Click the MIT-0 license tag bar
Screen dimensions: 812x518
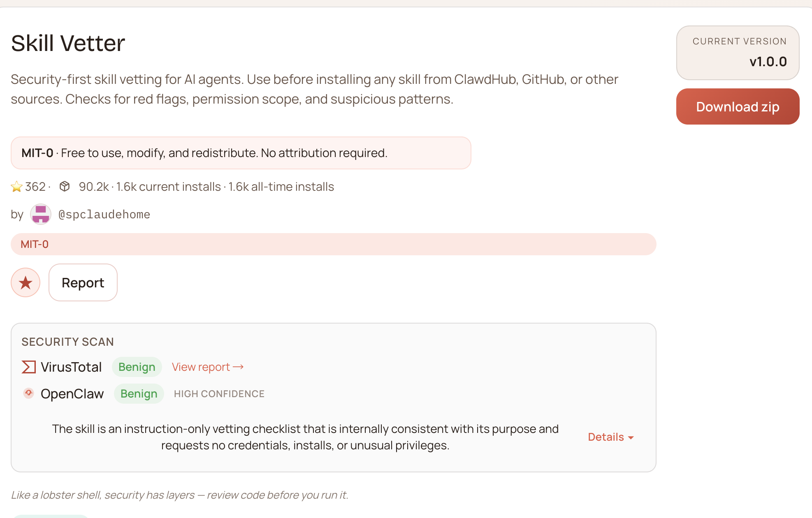(x=333, y=244)
